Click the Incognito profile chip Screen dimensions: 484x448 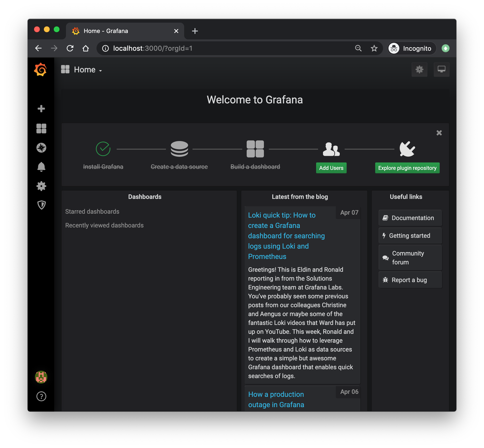[x=412, y=48]
